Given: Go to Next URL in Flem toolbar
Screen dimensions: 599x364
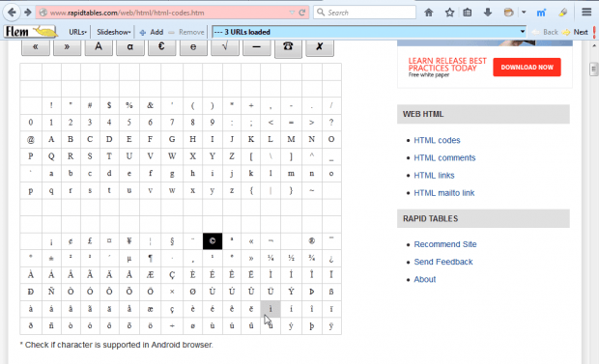Looking at the screenshot, I should (x=576, y=32).
